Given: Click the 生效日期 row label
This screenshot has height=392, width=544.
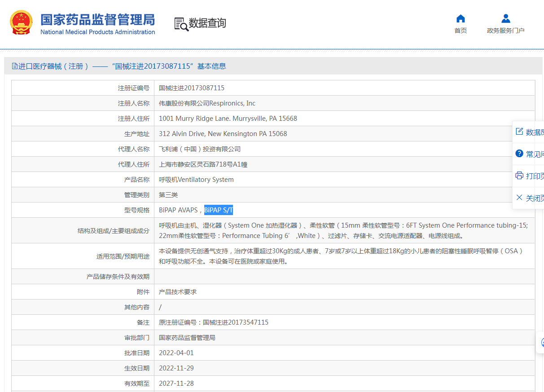Looking at the screenshot, I should click(137, 368).
